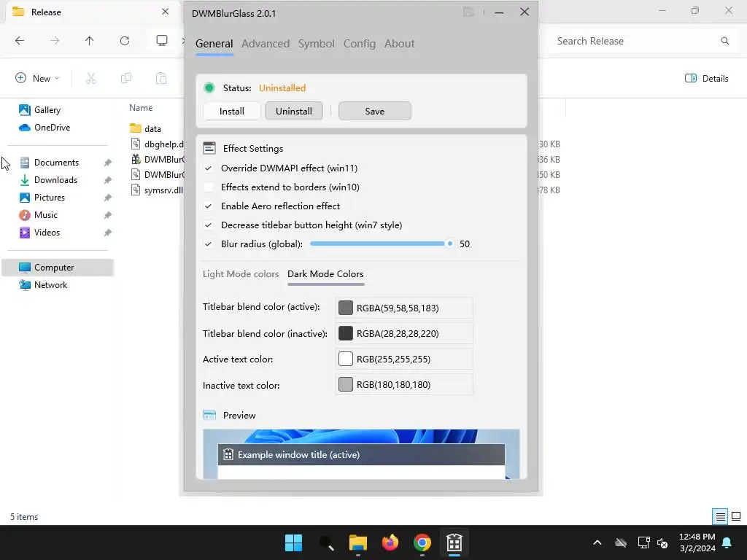747x560 pixels.
Task: Click the Save button
Action: coord(374,111)
